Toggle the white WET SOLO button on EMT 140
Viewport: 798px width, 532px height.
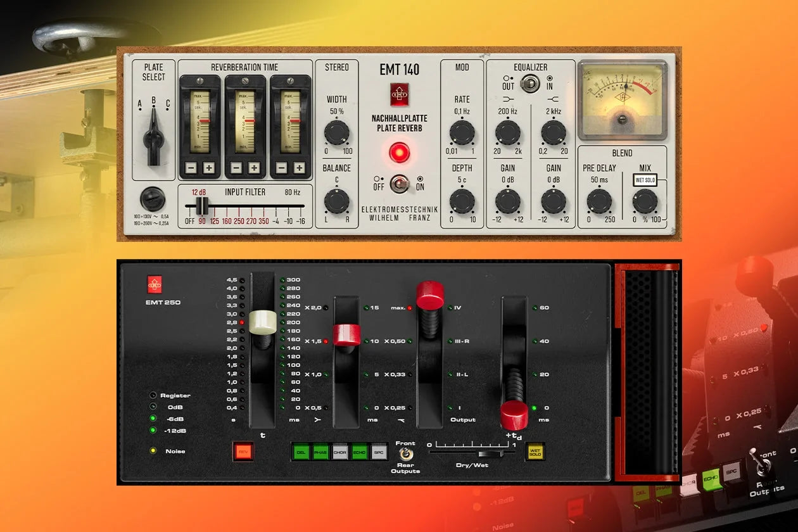coord(645,180)
